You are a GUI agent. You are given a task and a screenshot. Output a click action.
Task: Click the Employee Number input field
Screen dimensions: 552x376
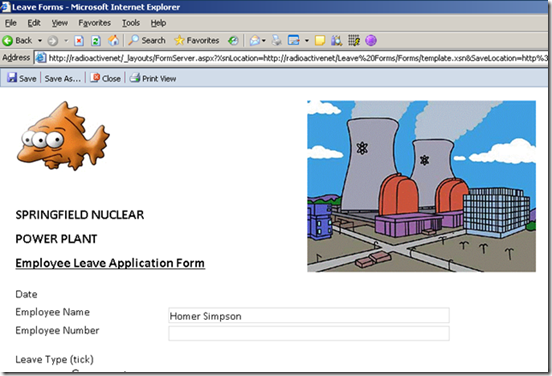point(309,333)
